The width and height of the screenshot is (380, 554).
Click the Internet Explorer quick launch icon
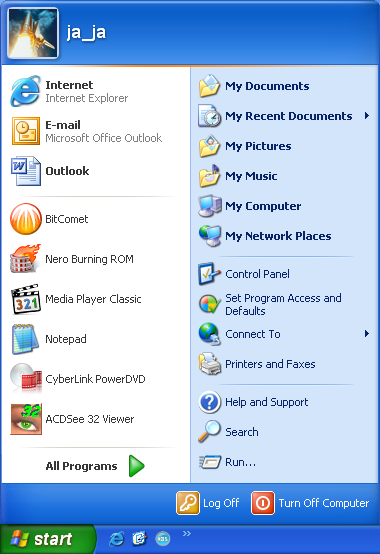(117, 539)
